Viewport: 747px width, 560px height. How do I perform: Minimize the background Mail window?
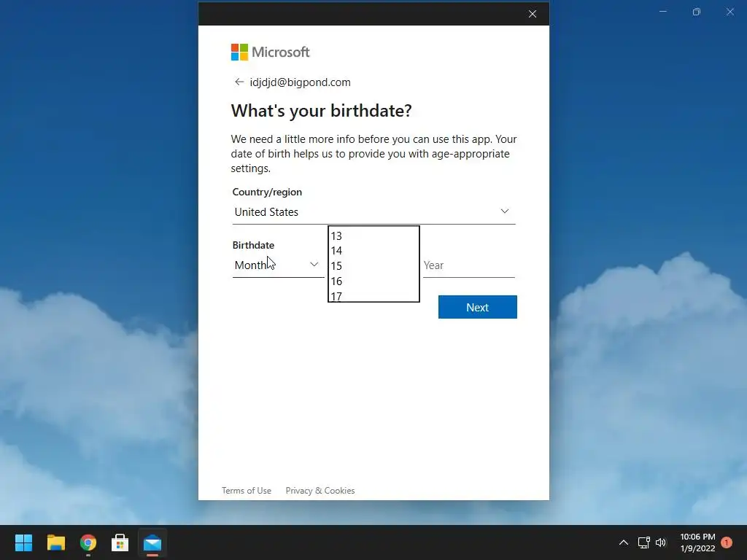[662, 12]
